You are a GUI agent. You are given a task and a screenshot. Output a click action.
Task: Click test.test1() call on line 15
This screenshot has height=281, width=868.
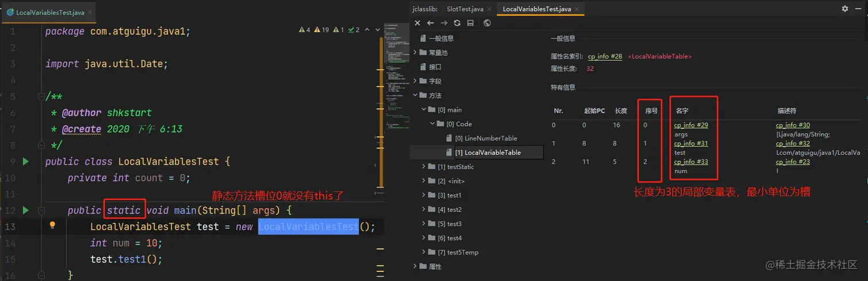[126, 259]
